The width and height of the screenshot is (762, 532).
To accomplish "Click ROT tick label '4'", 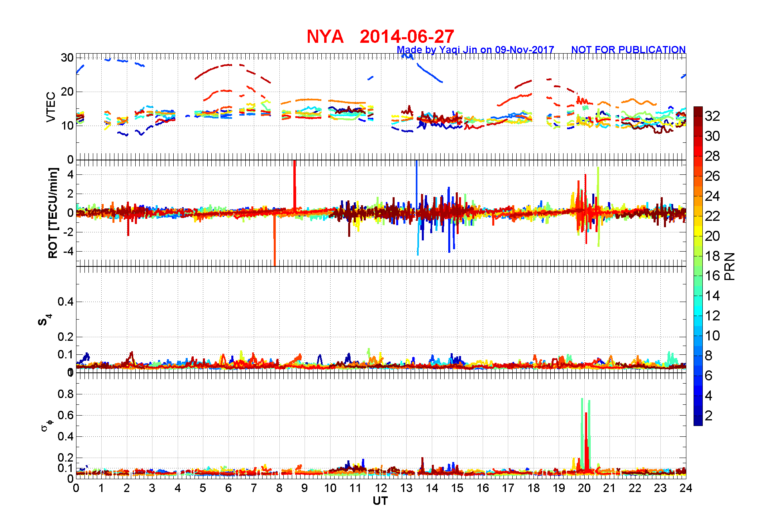I will coord(70,174).
